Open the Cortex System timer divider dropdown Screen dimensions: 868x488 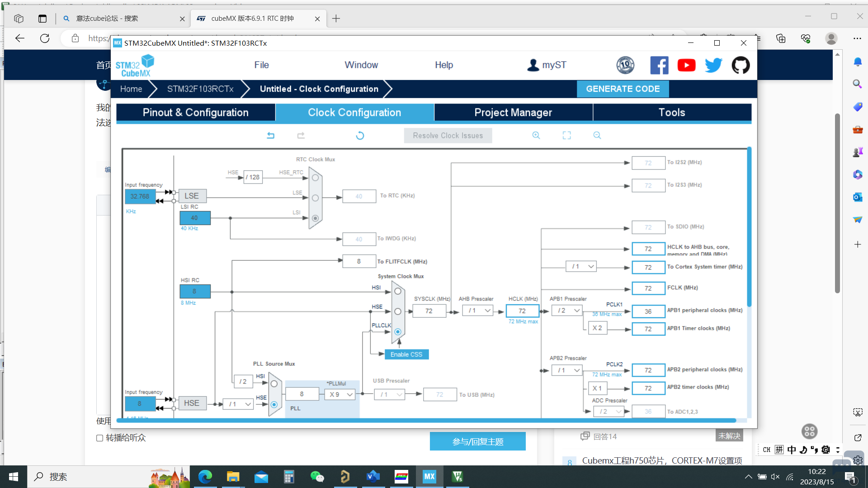[x=581, y=267]
